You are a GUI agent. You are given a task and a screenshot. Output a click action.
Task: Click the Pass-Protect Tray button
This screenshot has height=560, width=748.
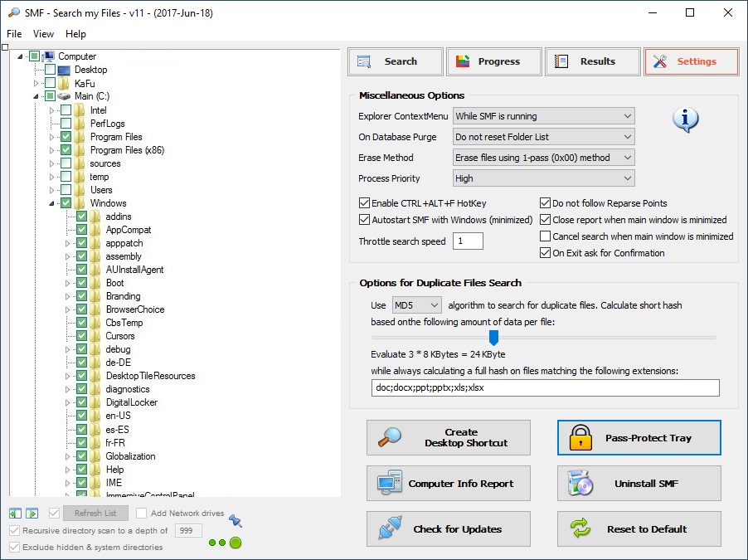click(639, 437)
